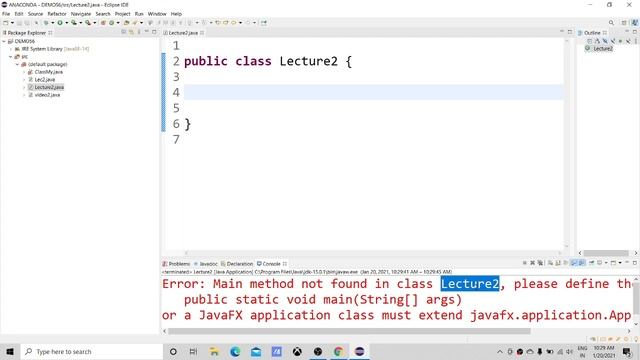This screenshot has height=360, width=640.
Task: Toggle Scroll Lock in Console toolbar
Action: pos(558,263)
